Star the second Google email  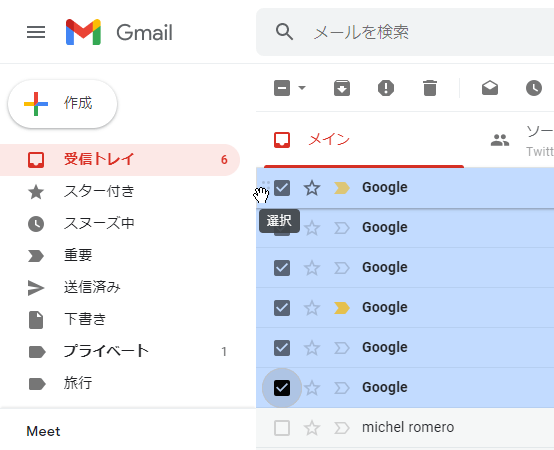click(312, 228)
